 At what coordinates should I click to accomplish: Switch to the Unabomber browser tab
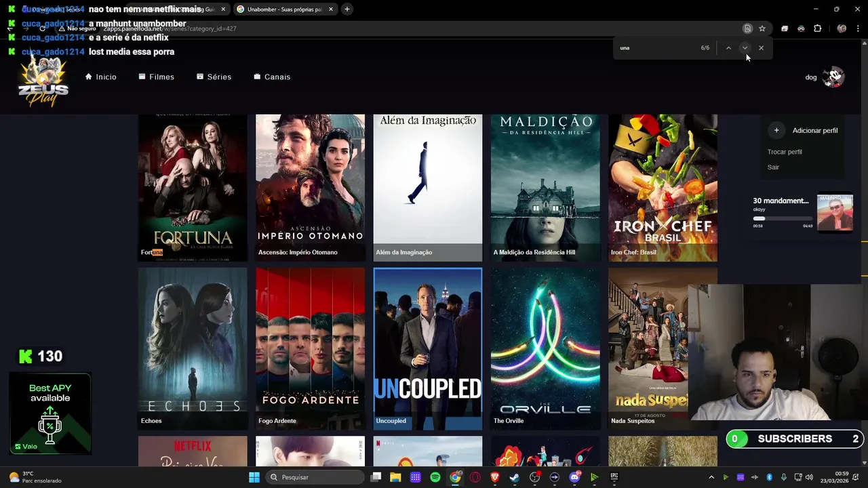pos(283,9)
